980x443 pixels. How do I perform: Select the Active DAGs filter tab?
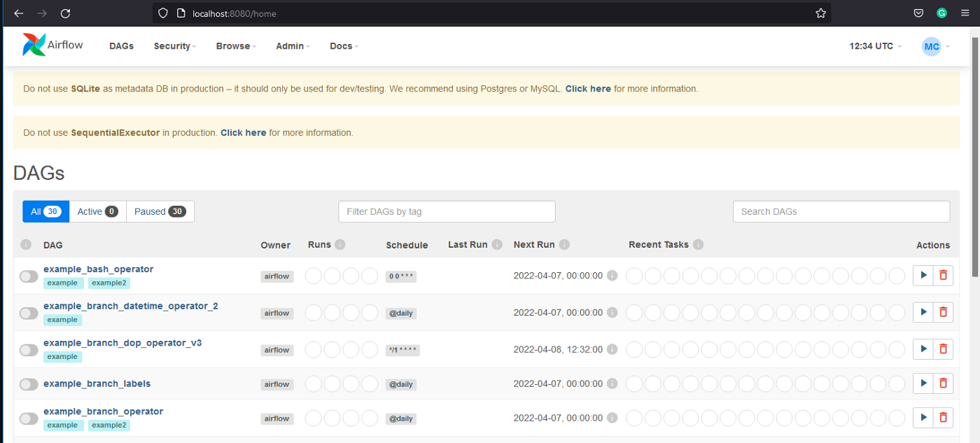[x=97, y=211]
